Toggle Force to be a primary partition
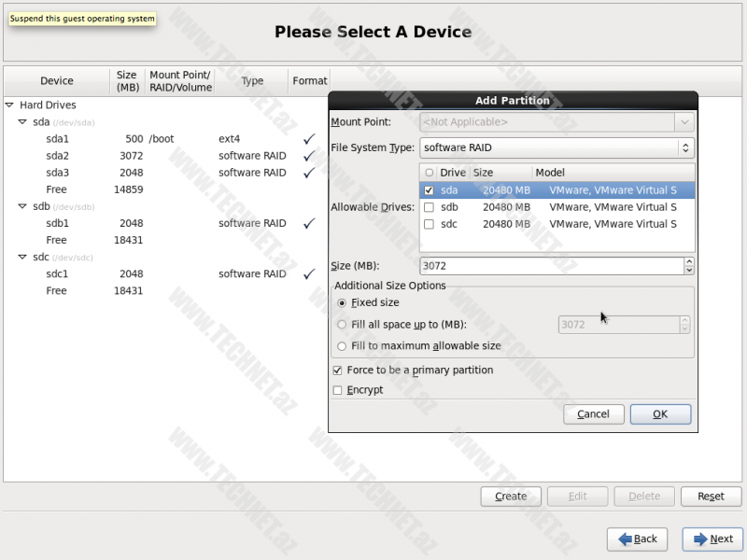747x560 pixels. (338, 370)
